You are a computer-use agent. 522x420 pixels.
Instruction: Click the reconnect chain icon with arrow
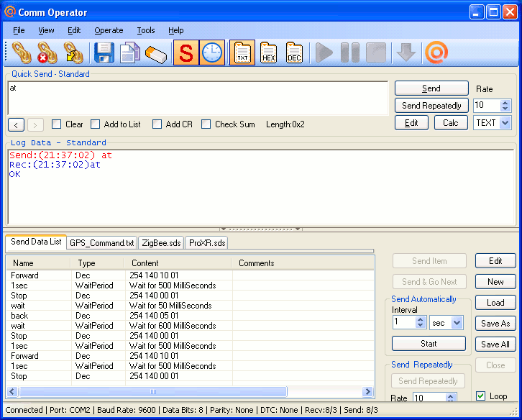(x=73, y=52)
